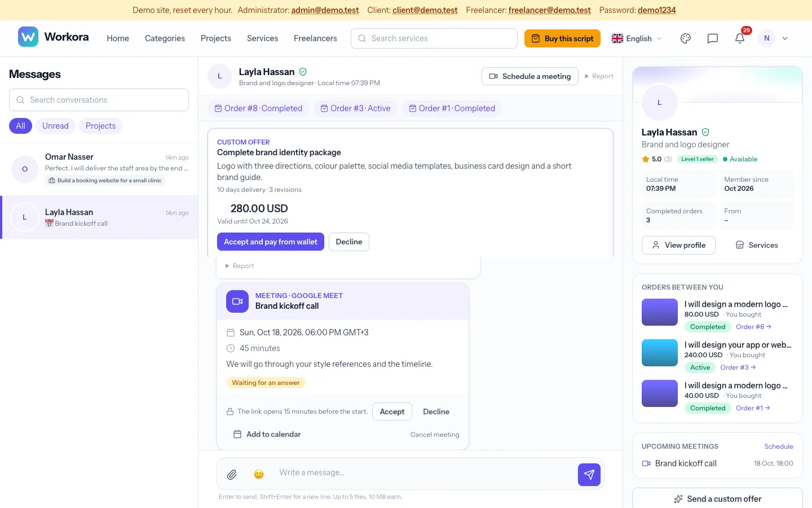Click Layla Hassan avatar in chat header

click(x=220, y=76)
